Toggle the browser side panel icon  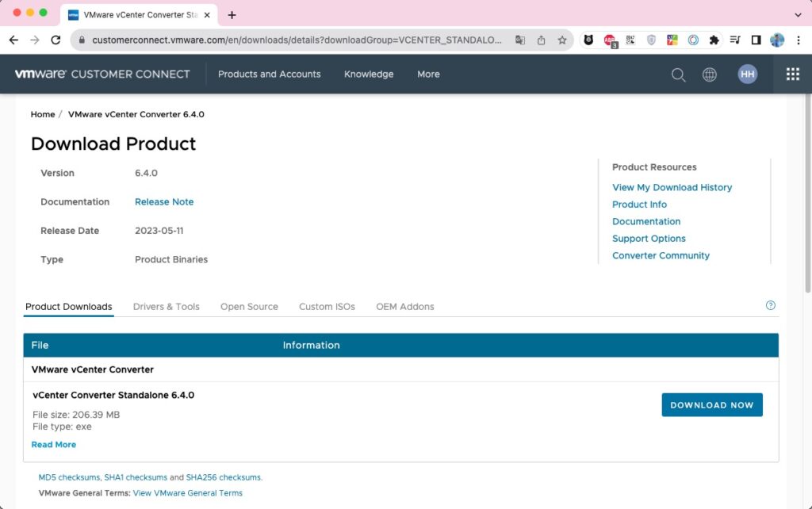click(756, 40)
